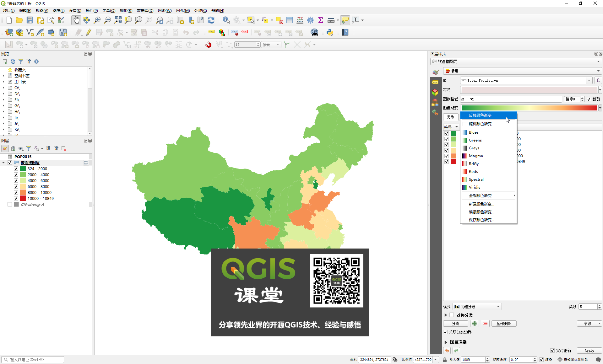This screenshot has width=603, height=364.
Task: Open layer styling brush in Layers panel
Action: pyautogui.click(x=5, y=148)
